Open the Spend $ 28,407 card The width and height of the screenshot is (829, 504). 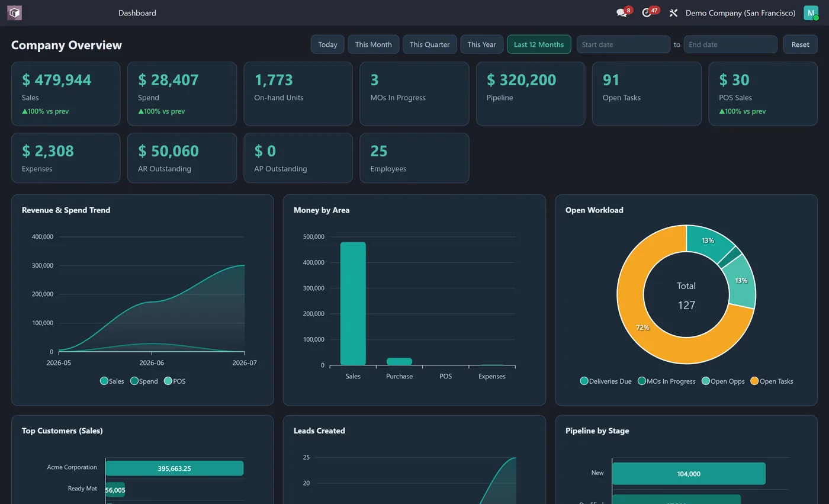[182, 94]
